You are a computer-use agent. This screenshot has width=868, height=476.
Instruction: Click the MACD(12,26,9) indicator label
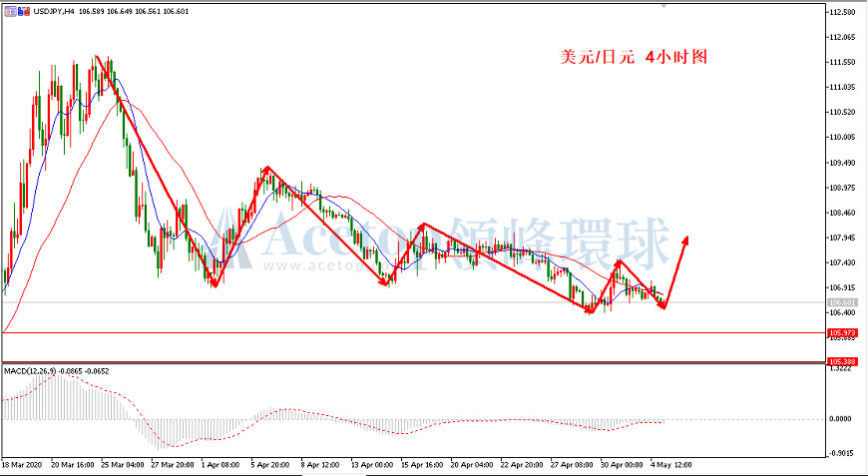(x=30, y=371)
